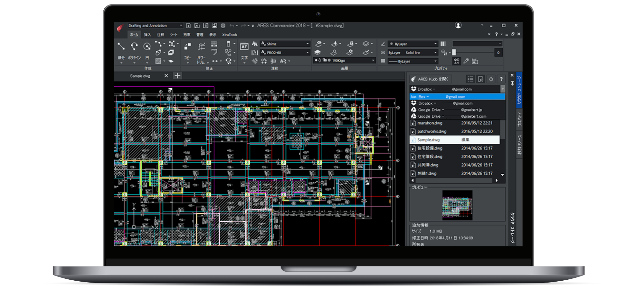The image size is (644, 290).
Task: Click the Copy (コピー) tool icon
Action: click(x=187, y=47)
